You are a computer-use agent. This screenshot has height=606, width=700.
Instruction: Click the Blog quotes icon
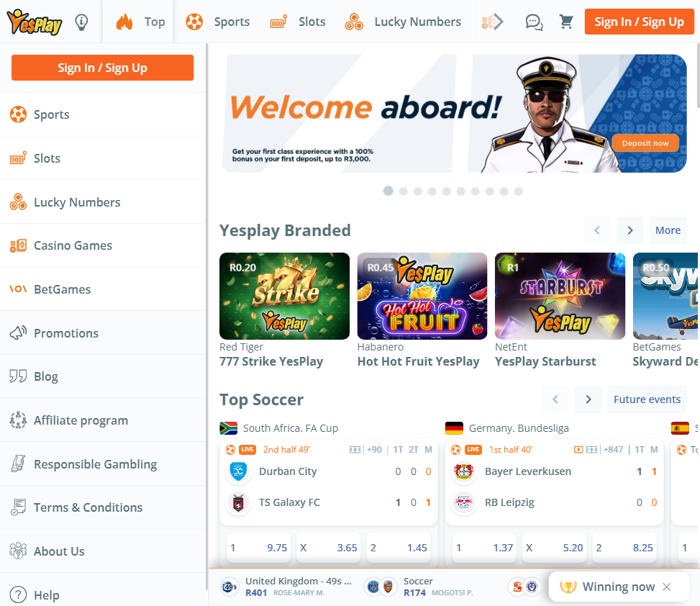[18, 376]
